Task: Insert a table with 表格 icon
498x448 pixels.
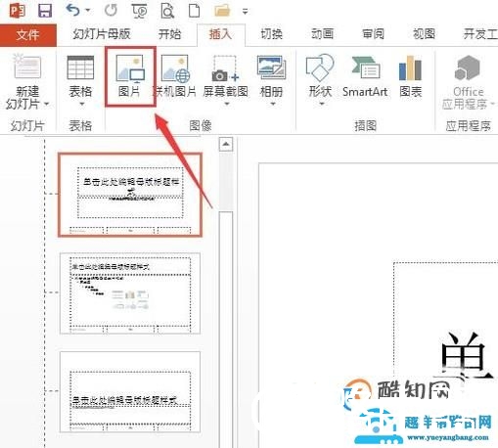Action: [x=80, y=67]
